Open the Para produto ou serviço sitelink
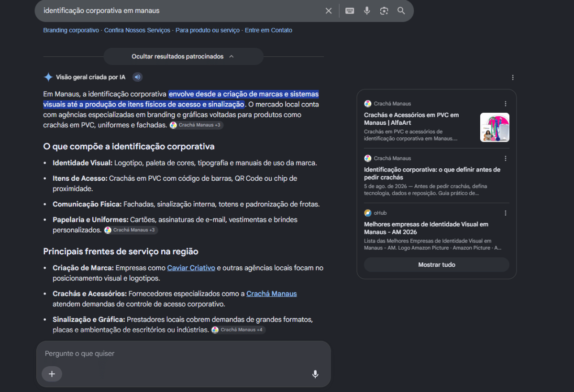 coord(208,30)
